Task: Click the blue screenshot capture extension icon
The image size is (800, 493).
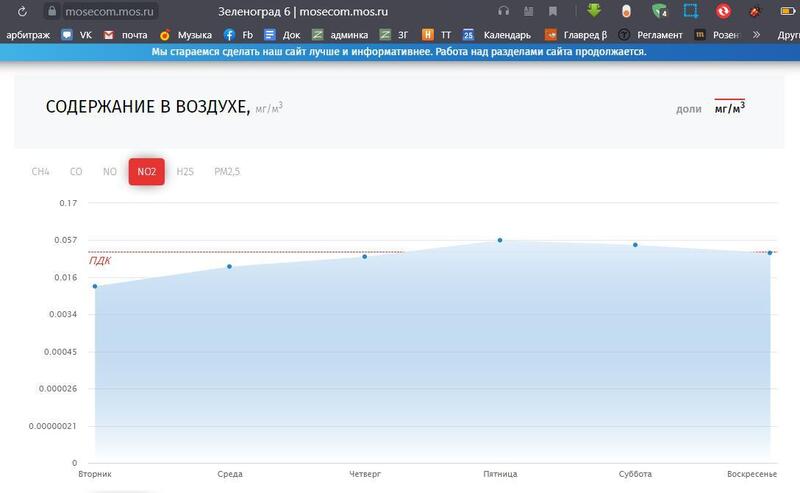Action: click(x=690, y=11)
